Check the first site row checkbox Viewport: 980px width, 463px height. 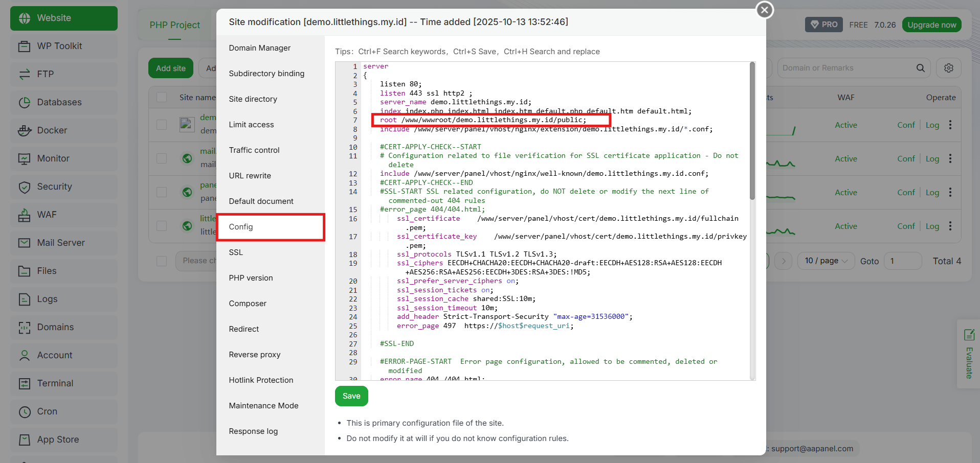pyautogui.click(x=162, y=125)
